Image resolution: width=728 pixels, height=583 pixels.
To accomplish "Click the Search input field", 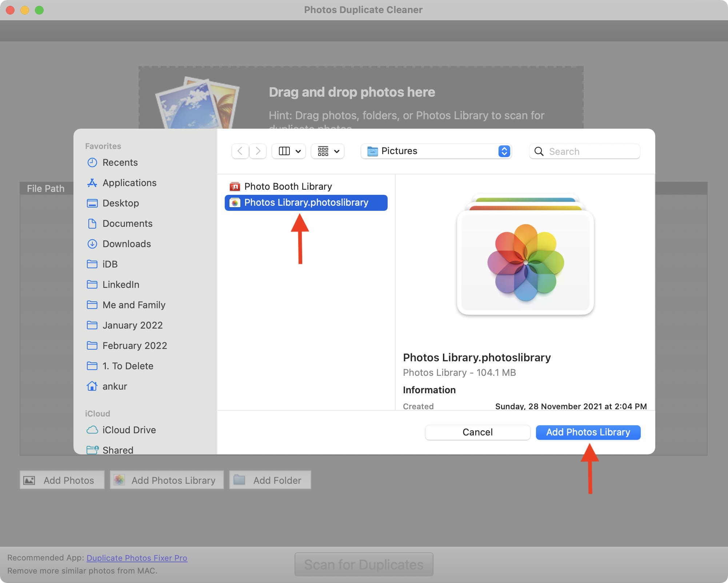I will [x=585, y=152].
